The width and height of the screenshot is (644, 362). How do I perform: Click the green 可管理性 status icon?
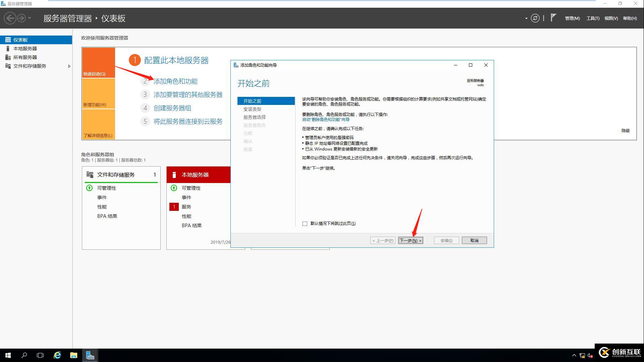[x=89, y=188]
